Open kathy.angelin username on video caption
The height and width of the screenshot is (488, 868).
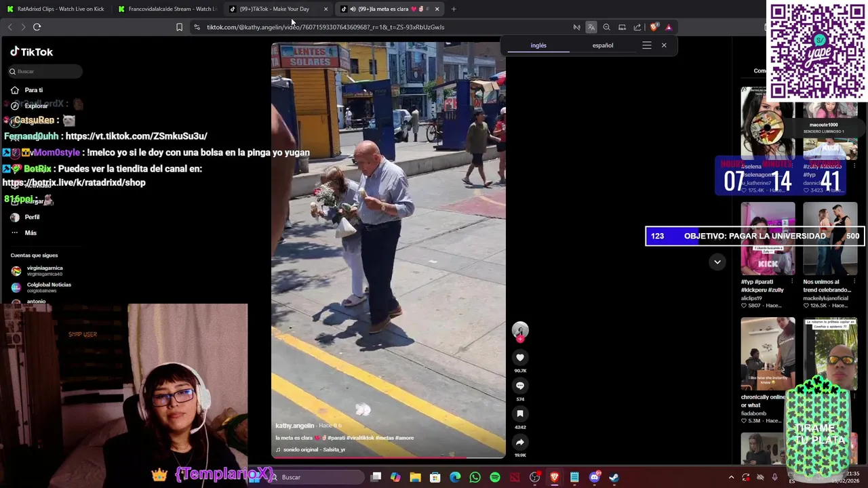pyautogui.click(x=295, y=426)
